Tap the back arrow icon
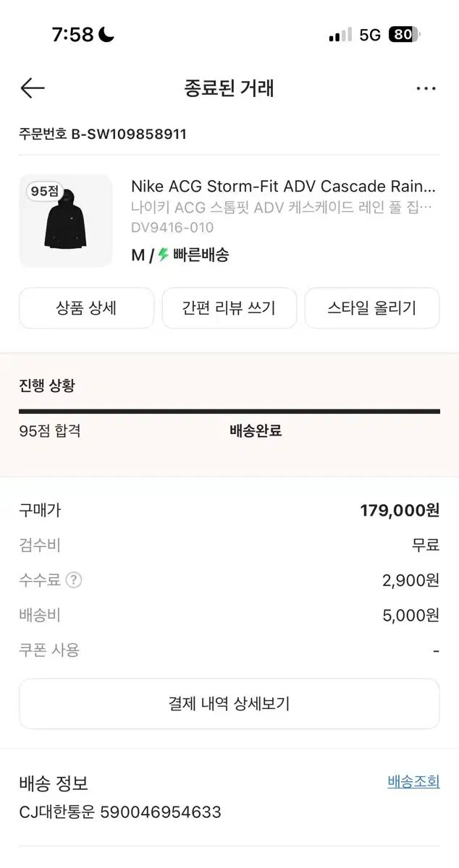The image size is (459, 868). pyautogui.click(x=33, y=88)
